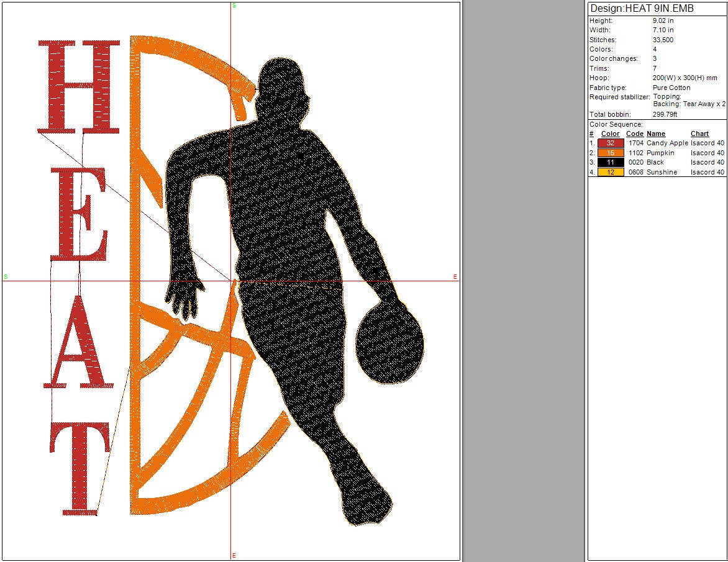Click the underlined Code column header
728x562 pixels.
(x=634, y=134)
